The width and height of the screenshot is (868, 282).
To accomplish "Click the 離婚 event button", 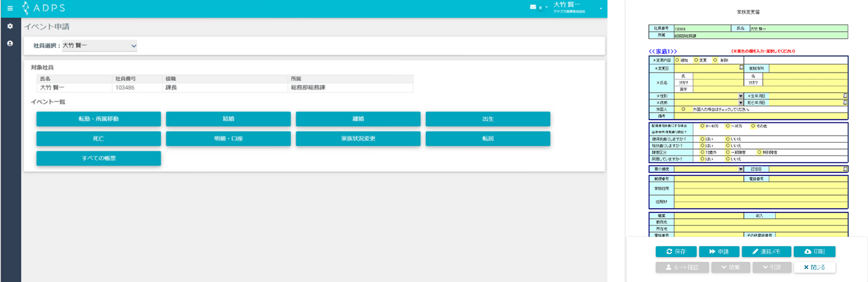I will pyautogui.click(x=358, y=119).
